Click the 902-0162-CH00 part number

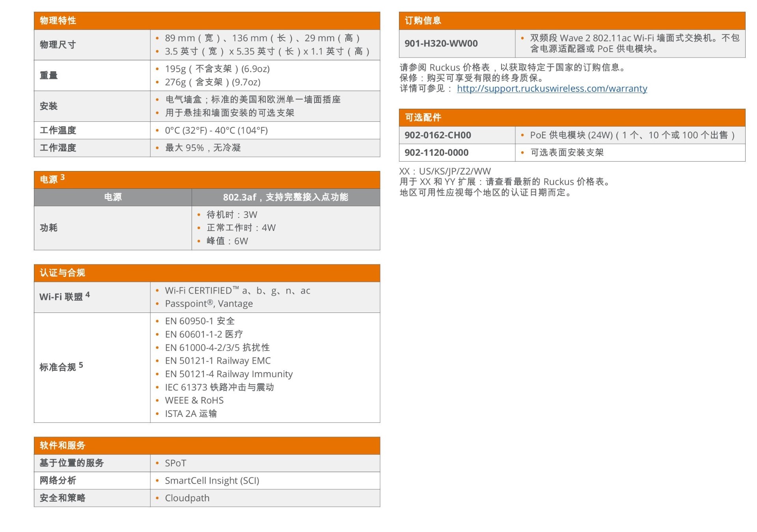pos(438,135)
